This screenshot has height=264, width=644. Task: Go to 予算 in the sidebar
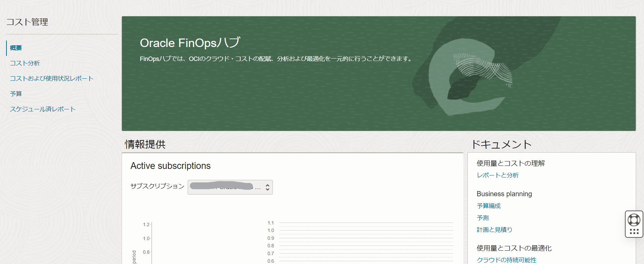[x=16, y=94]
